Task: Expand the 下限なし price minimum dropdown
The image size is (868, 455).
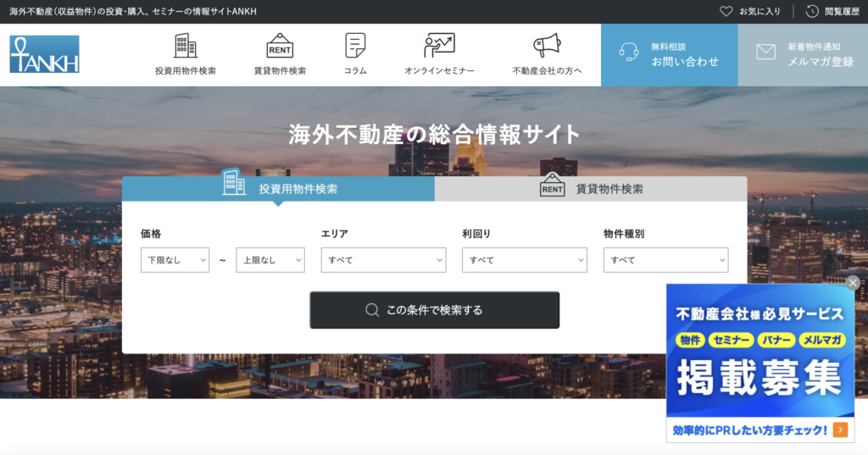Action: click(175, 260)
